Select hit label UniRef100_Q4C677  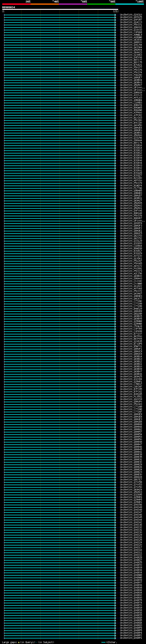click(x=131, y=299)
